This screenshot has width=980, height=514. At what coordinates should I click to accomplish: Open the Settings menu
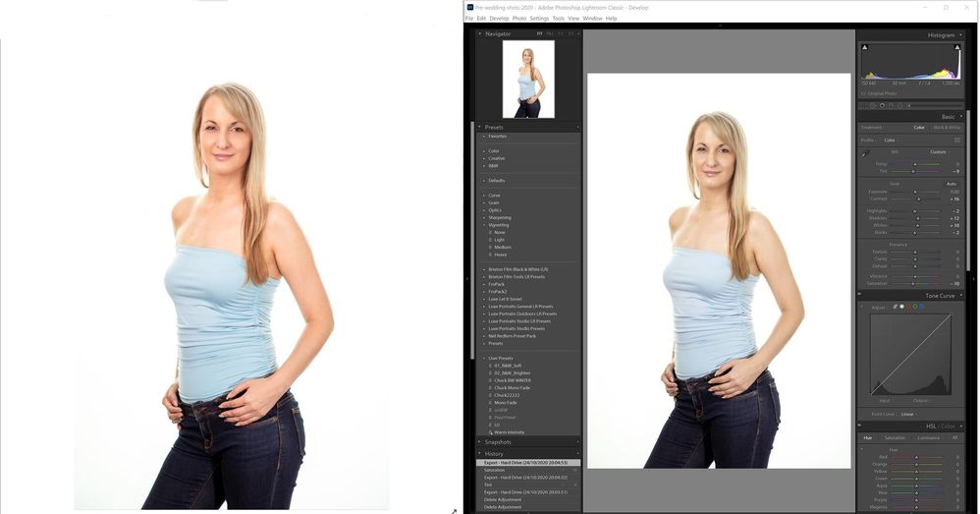pos(539,19)
